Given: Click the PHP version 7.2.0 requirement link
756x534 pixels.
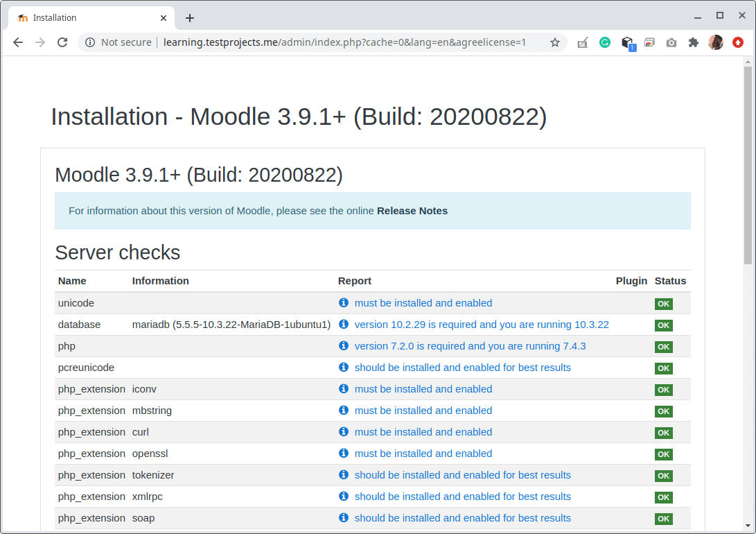Looking at the screenshot, I should [470, 346].
